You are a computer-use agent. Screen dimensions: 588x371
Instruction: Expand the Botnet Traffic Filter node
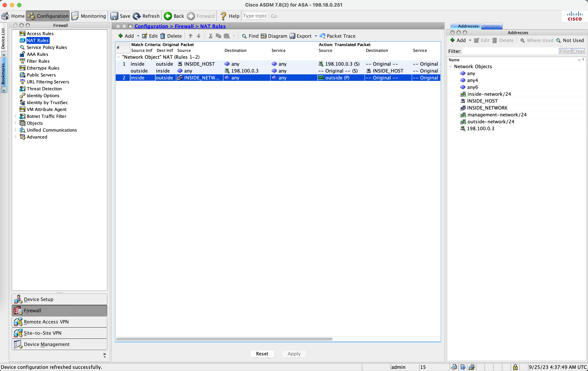coord(15,116)
